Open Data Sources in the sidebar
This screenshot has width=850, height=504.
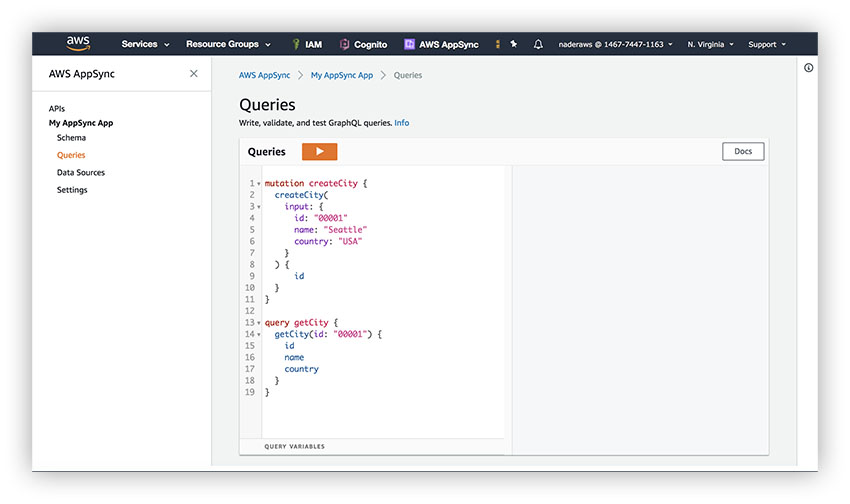click(x=81, y=172)
